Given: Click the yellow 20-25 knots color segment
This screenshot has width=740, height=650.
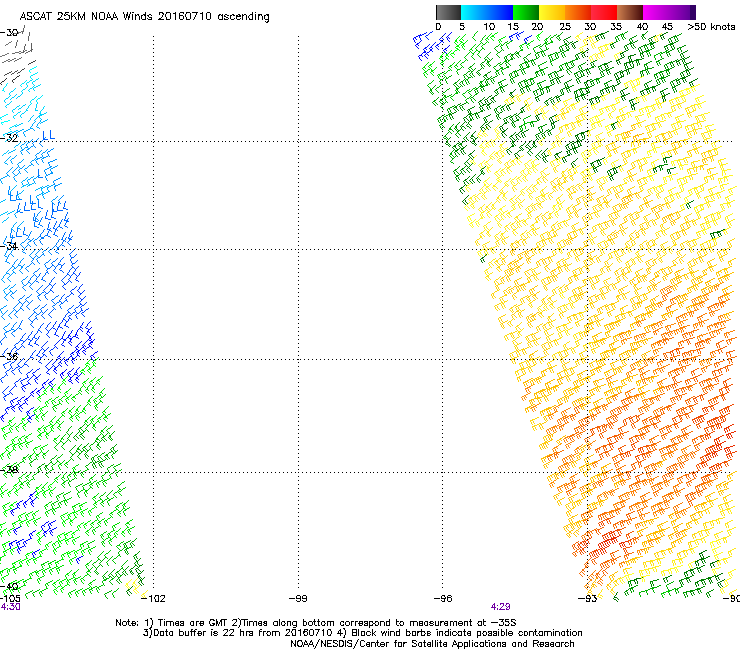Looking at the screenshot, I should coord(552,12).
